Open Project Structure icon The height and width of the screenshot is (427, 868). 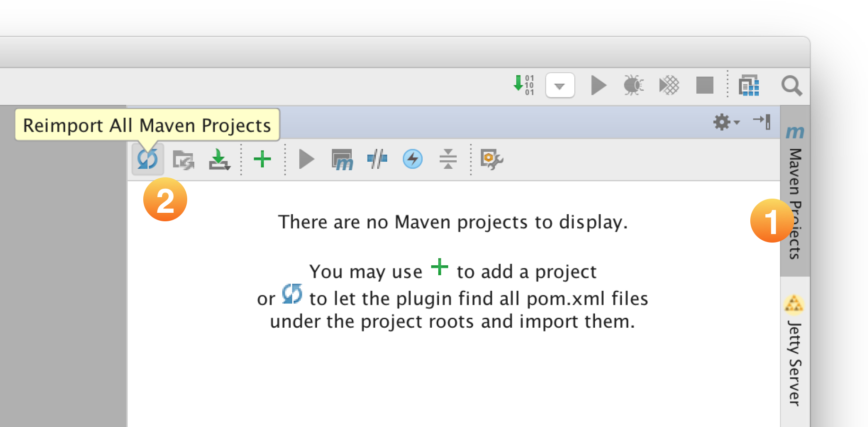click(749, 86)
